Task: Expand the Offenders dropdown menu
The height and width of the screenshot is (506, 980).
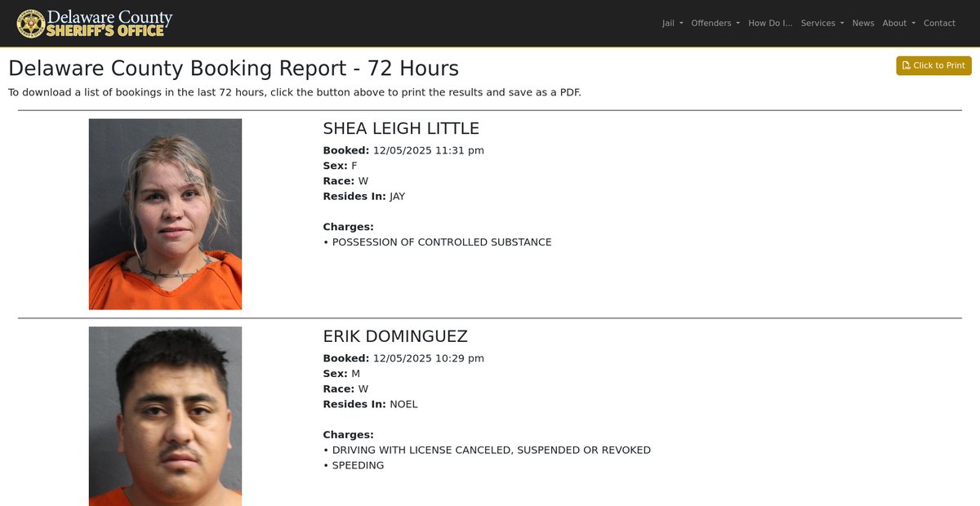Action: [x=715, y=23]
